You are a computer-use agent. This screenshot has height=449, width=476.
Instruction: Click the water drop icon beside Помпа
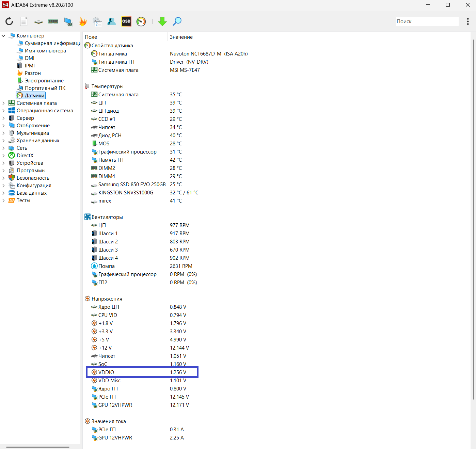(x=94, y=266)
